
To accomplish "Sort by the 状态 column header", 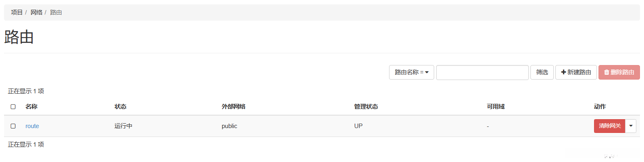I will tap(120, 107).
